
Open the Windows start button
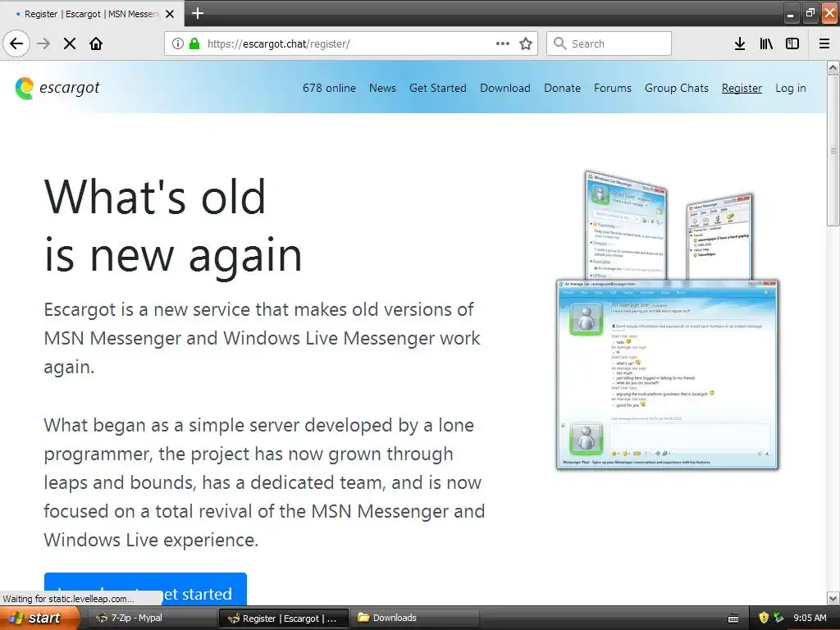tap(39, 618)
